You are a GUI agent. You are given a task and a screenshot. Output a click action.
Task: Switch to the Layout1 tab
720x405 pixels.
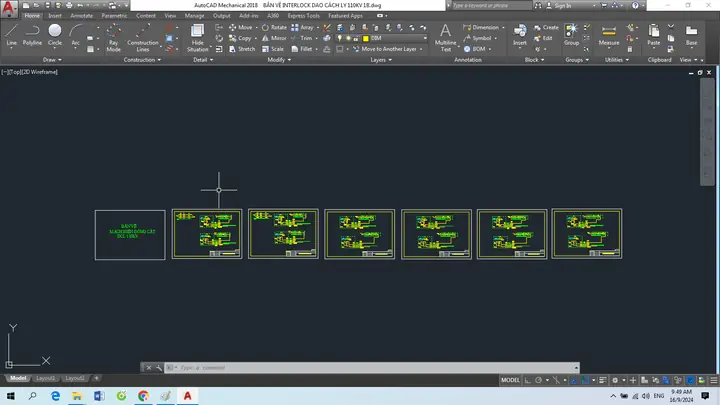(45, 378)
